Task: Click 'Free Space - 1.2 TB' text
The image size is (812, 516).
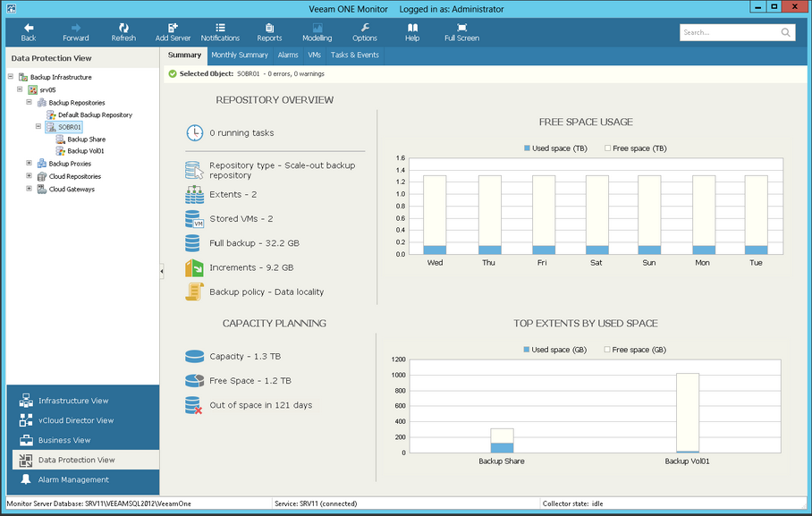Action: click(x=250, y=381)
